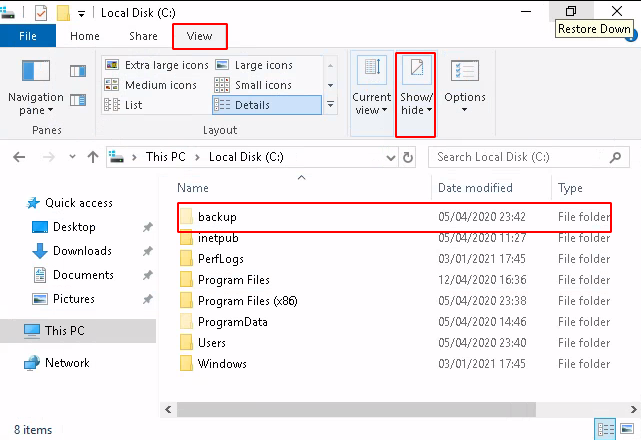Select the PerfLogs folder
The image size is (641, 440).
point(394,259)
